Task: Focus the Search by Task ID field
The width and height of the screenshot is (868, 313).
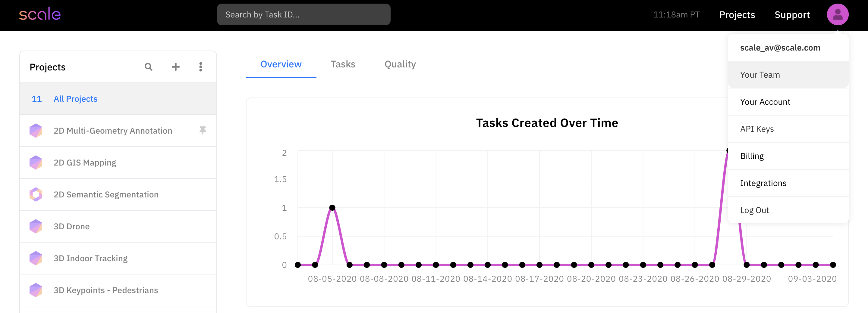Action: pos(303,14)
